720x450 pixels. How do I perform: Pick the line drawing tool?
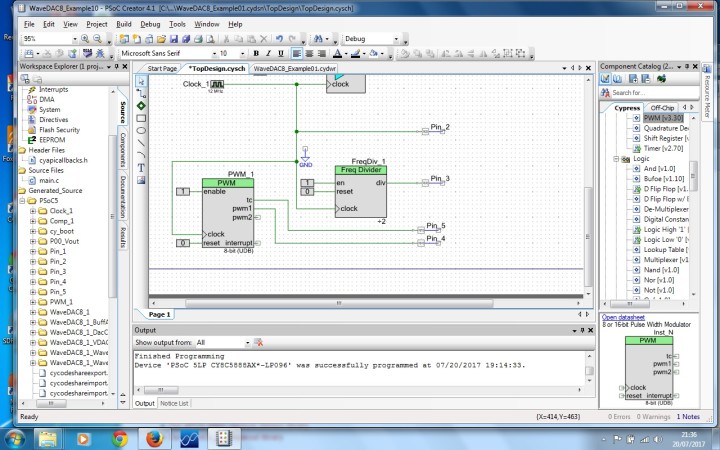click(141, 143)
